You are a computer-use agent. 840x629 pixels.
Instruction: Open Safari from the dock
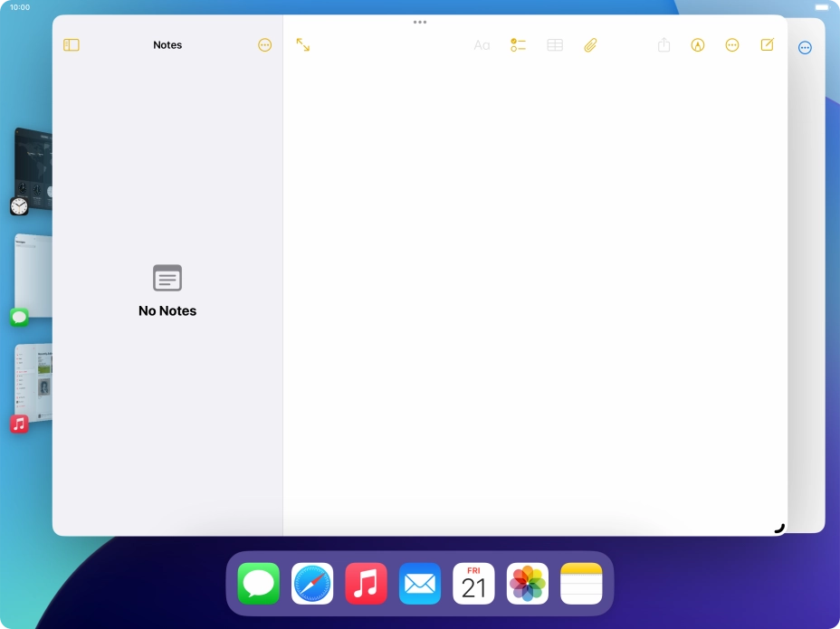[x=312, y=584]
